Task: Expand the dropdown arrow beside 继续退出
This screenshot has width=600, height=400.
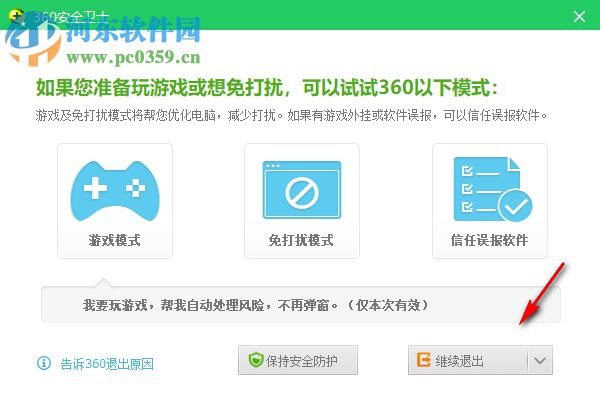Action: (x=540, y=360)
